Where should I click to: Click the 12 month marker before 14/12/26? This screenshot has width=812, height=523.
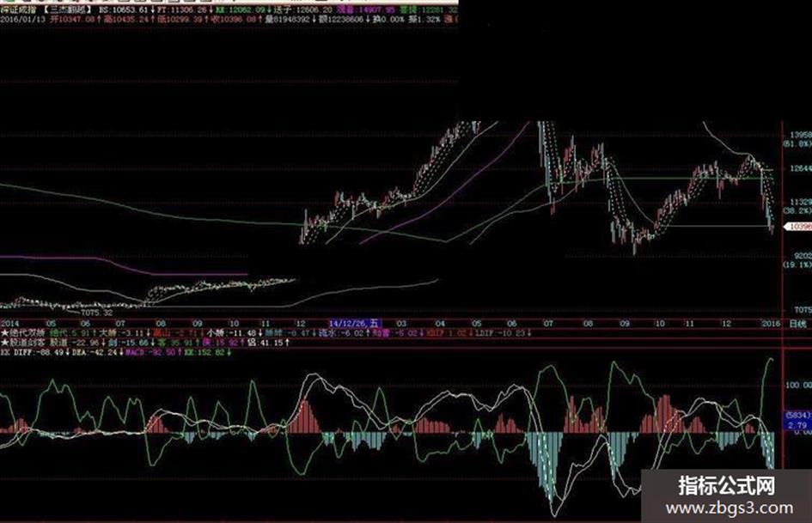coord(301,324)
